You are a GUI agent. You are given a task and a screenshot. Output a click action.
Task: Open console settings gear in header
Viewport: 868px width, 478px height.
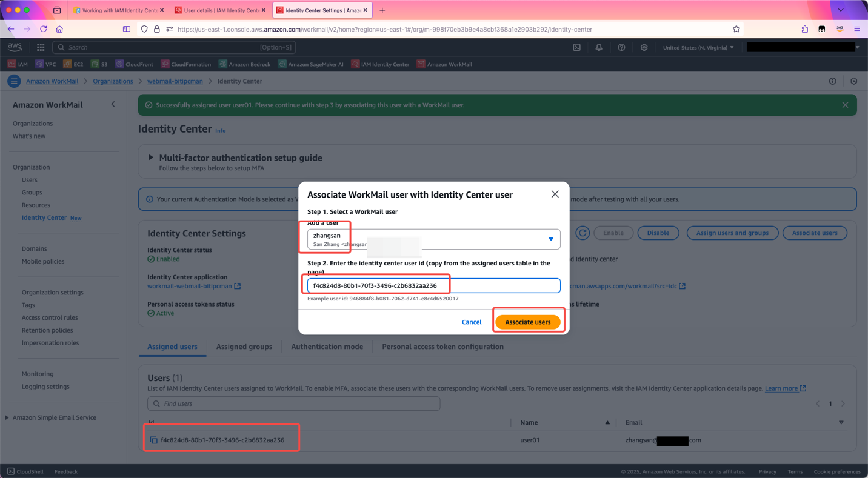click(644, 47)
